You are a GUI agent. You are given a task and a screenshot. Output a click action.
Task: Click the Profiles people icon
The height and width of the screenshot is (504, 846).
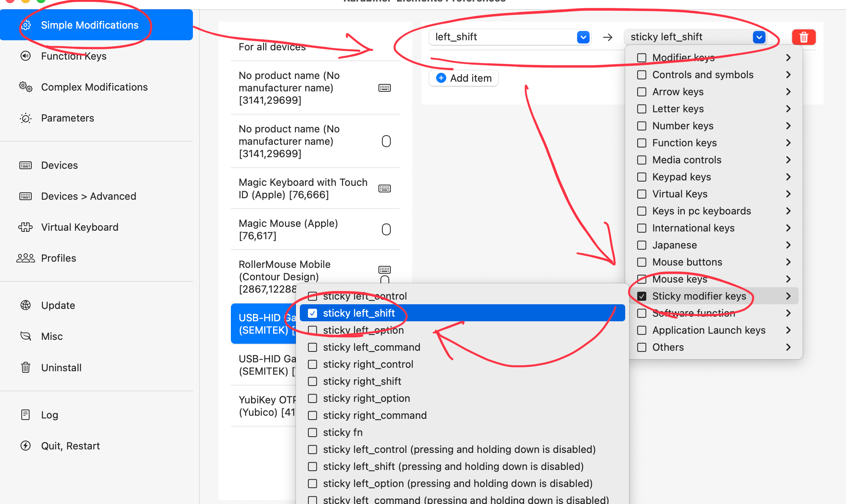(x=26, y=258)
